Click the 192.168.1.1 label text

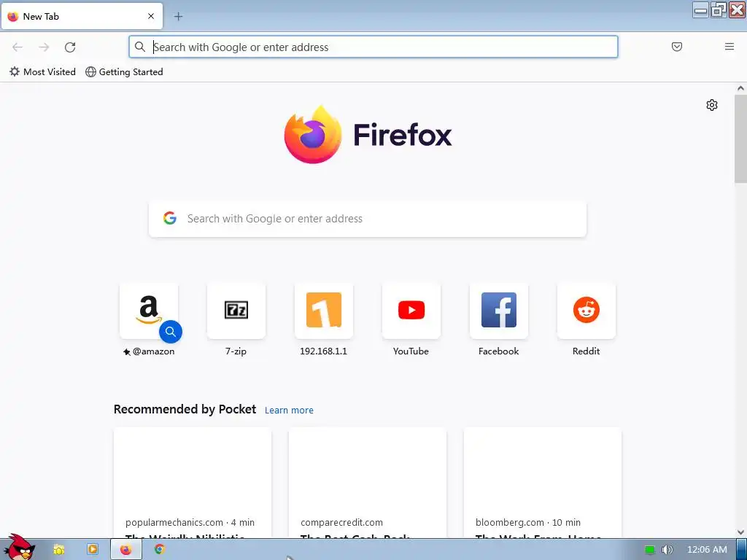[x=323, y=351]
